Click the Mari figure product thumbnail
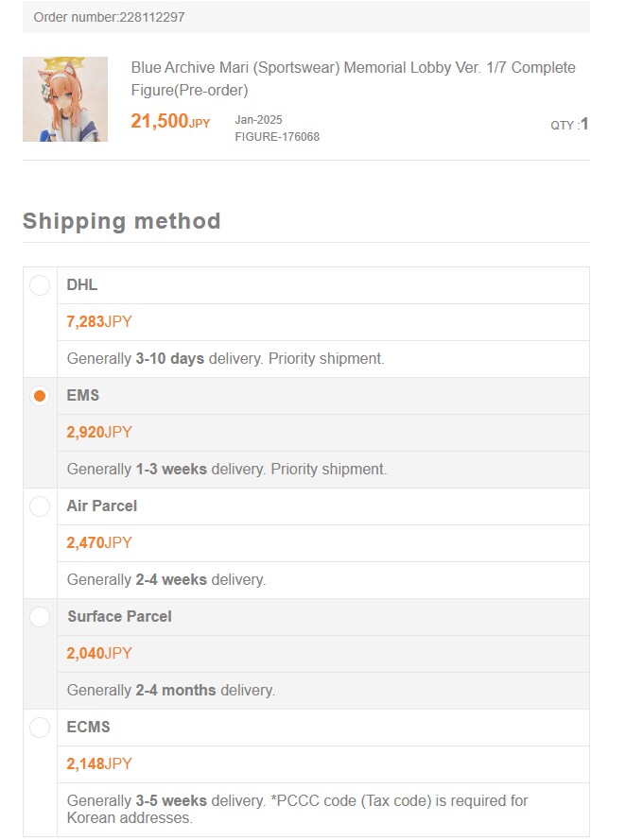Screen dimensions: 626x840 (x=65, y=99)
